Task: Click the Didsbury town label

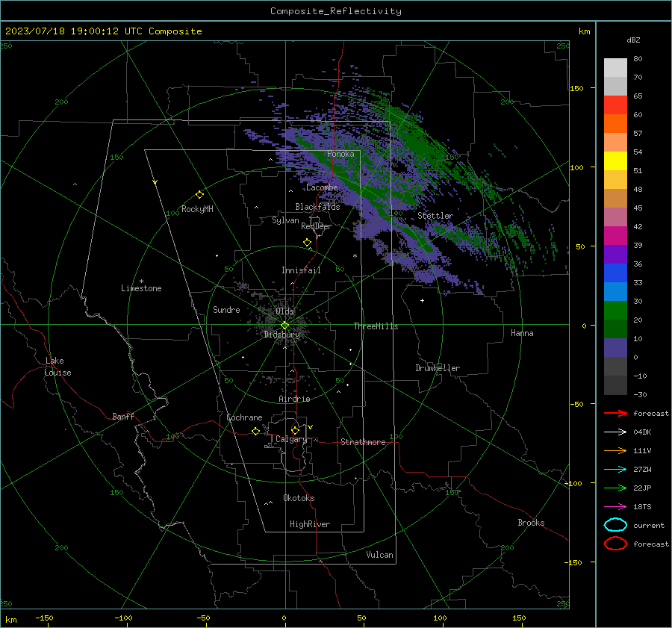Action: 281,335
